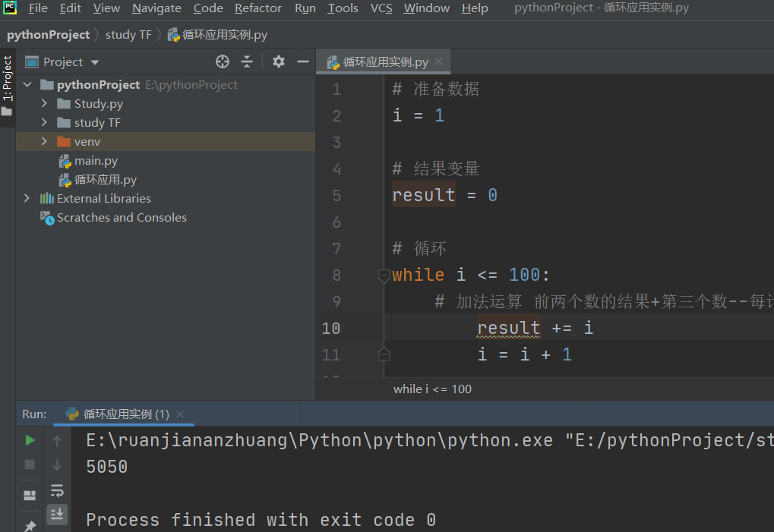Open the View menu
Viewport: 774px width, 532px height.
click(106, 8)
